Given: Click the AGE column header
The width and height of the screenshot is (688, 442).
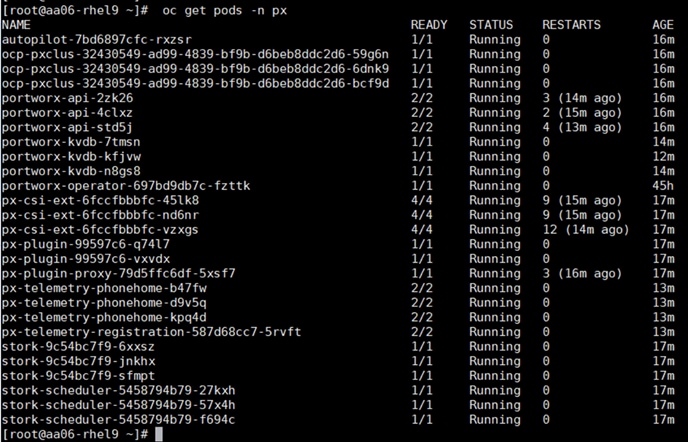Looking at the screenshot, I should tap(663, 24).
